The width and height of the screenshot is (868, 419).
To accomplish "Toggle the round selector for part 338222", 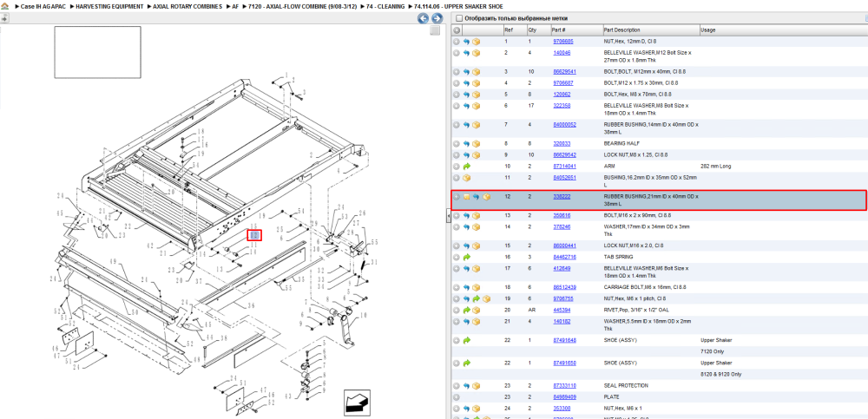I will pyautogui.click(x=457, y=197).
